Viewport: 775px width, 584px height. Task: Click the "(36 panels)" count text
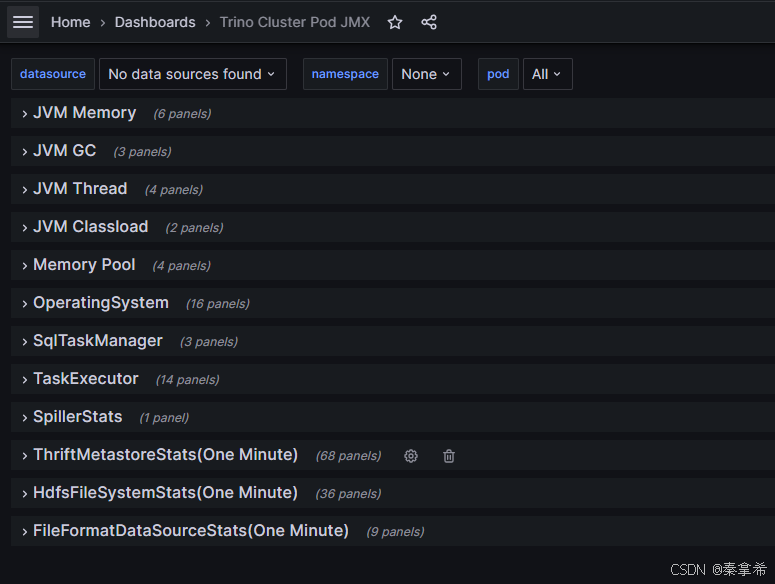pyautogui.click(x=348, y=494)
